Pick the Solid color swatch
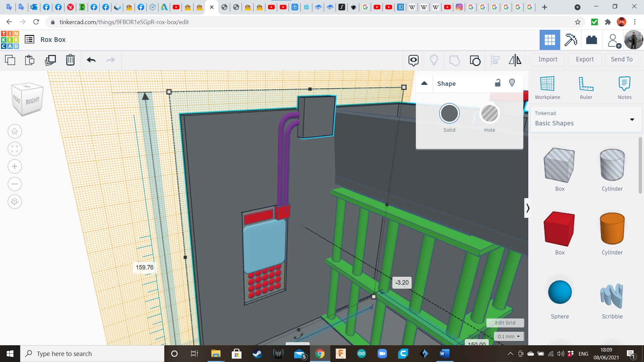Viewport: 644px width, 362px height. click(x=449, y=114)
